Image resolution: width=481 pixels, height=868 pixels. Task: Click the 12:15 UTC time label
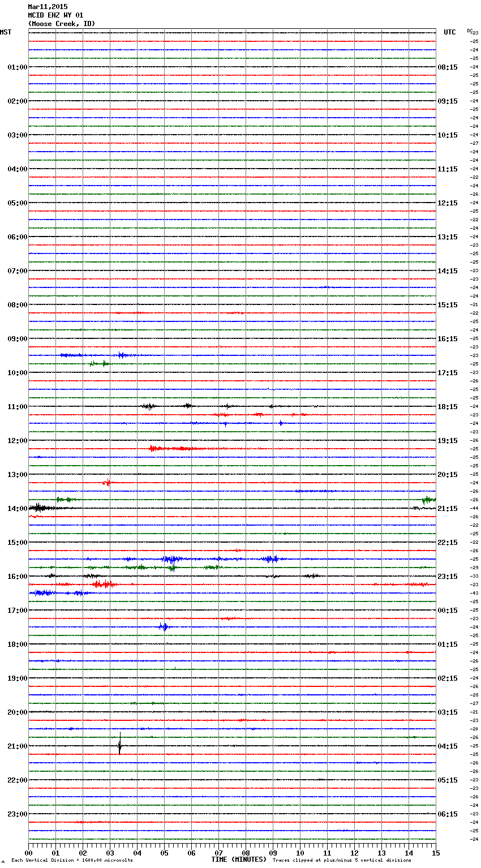tap(448, 203)
